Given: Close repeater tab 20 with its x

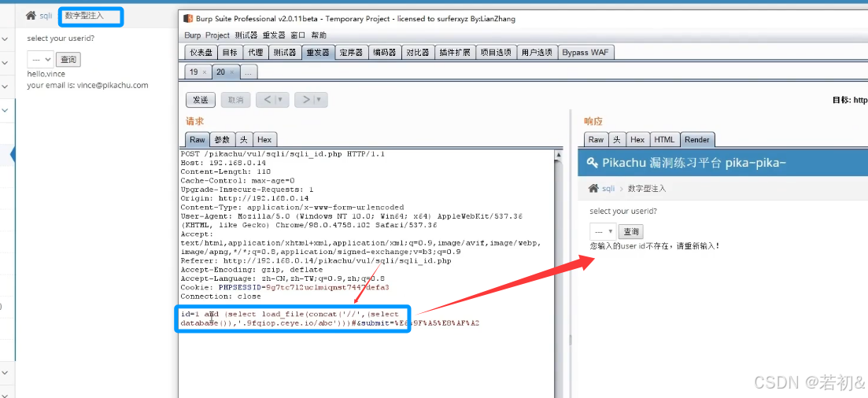Looking at the screenshot, I should (231, 72).
